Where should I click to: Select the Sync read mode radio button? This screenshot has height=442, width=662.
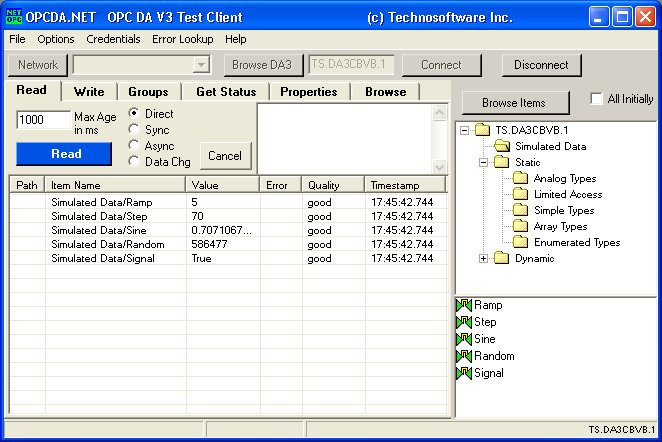[134, 129]
